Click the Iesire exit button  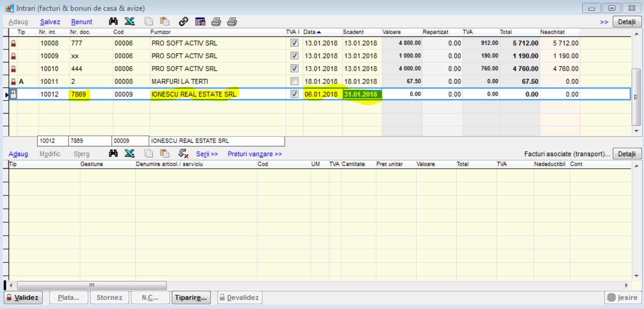click(622, 297)
